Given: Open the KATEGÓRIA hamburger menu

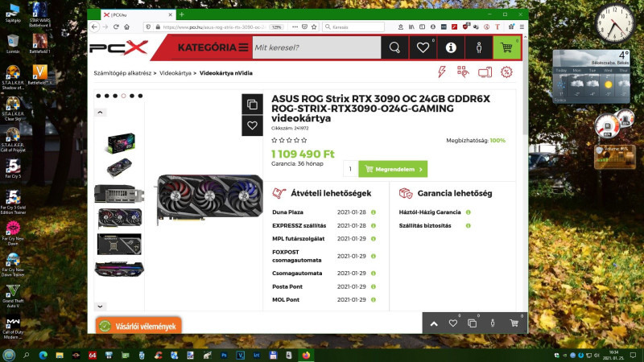Looking at the screenshot, I should [213, 47].
